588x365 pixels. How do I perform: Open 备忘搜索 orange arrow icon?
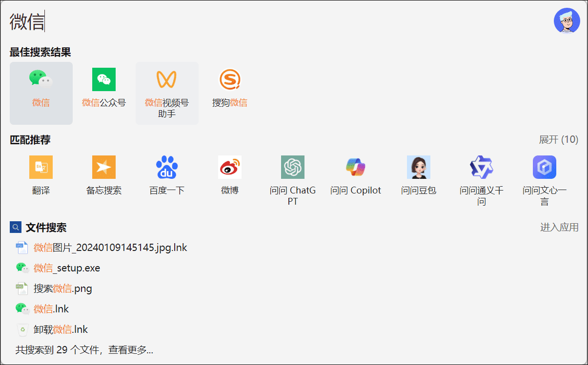click(104, 167)
